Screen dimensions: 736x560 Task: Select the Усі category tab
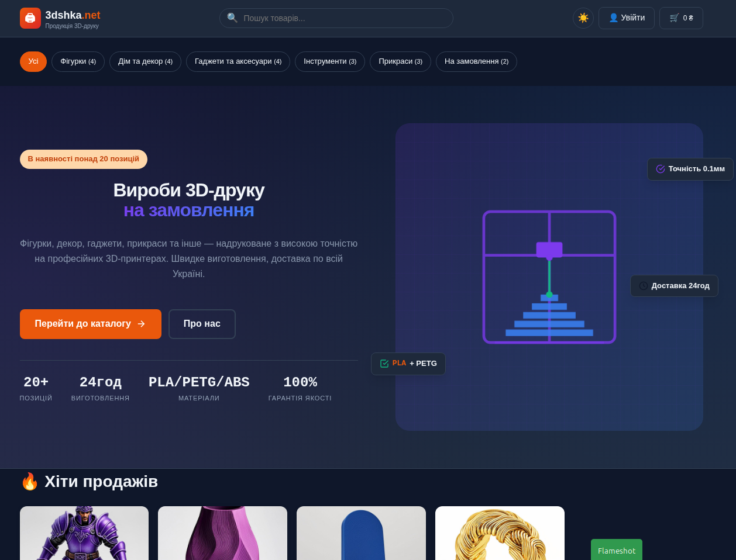[33, 61]
